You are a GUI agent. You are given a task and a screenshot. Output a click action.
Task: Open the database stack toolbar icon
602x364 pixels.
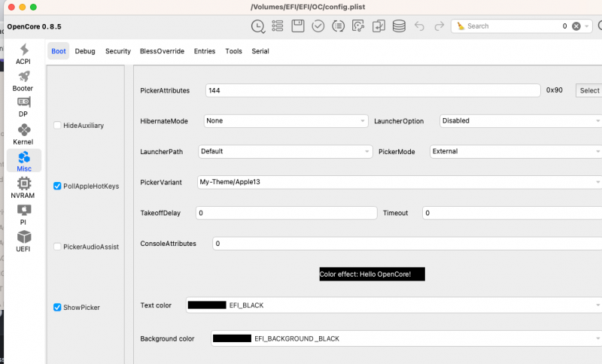click(x=399, y=26)
